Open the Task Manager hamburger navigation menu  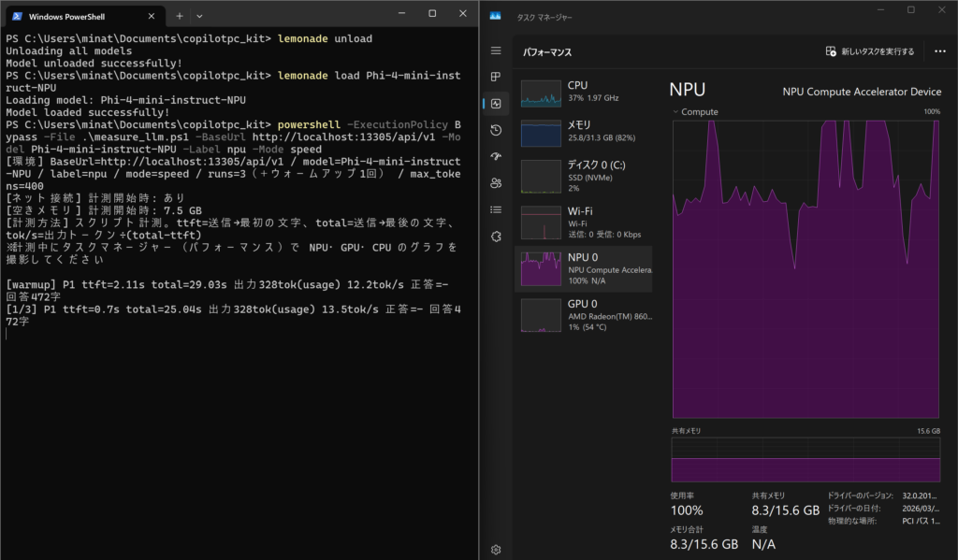pos(496,50)
